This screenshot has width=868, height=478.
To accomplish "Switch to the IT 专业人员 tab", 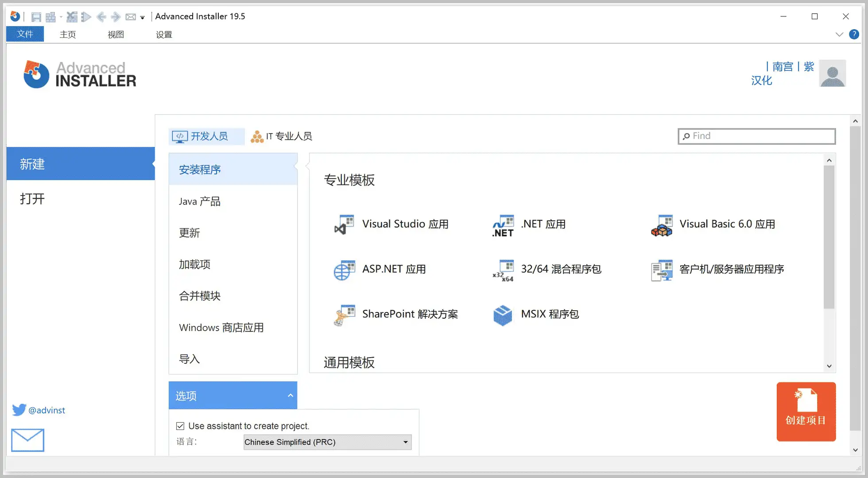I will (x=282, y=136).
